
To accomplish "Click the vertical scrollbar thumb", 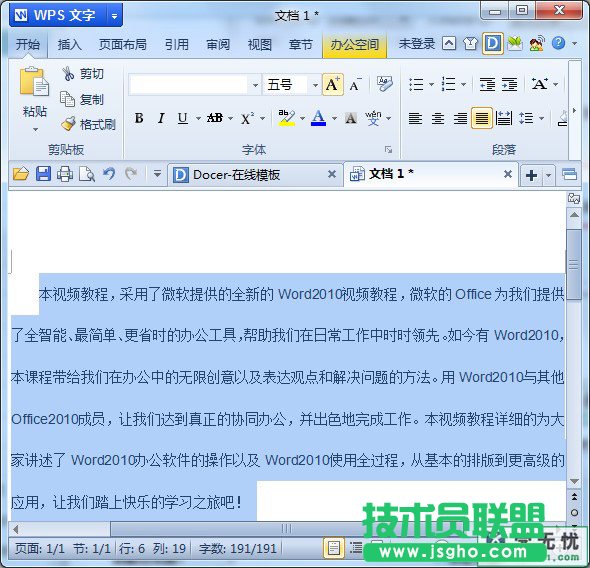I will point(574,265).
